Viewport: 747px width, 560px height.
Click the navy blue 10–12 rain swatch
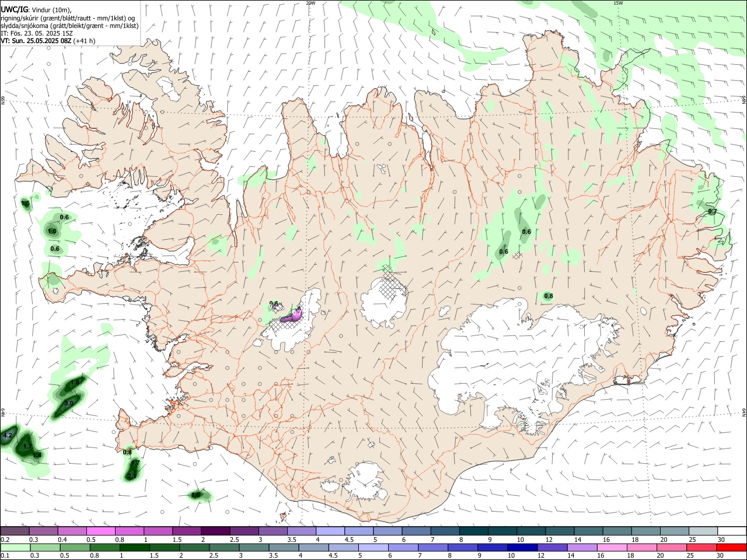pyautogui.click(x=522, y=548)
